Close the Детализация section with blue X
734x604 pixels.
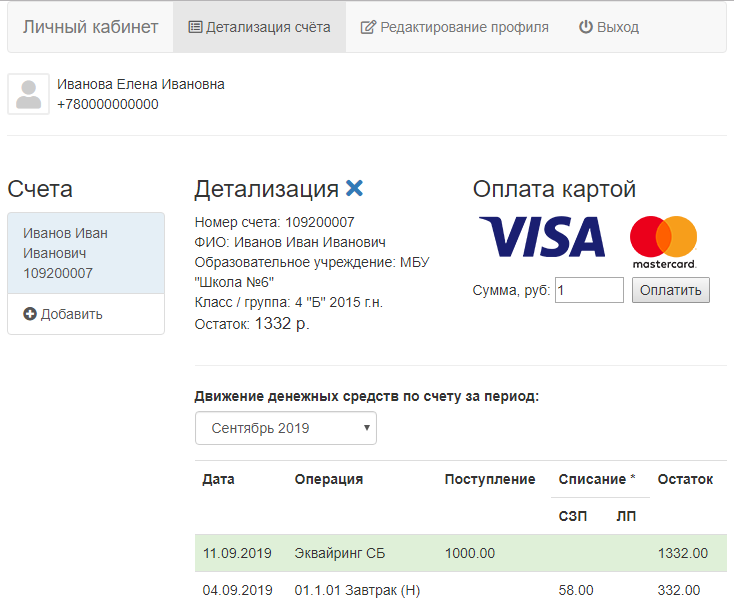(354, 188)
